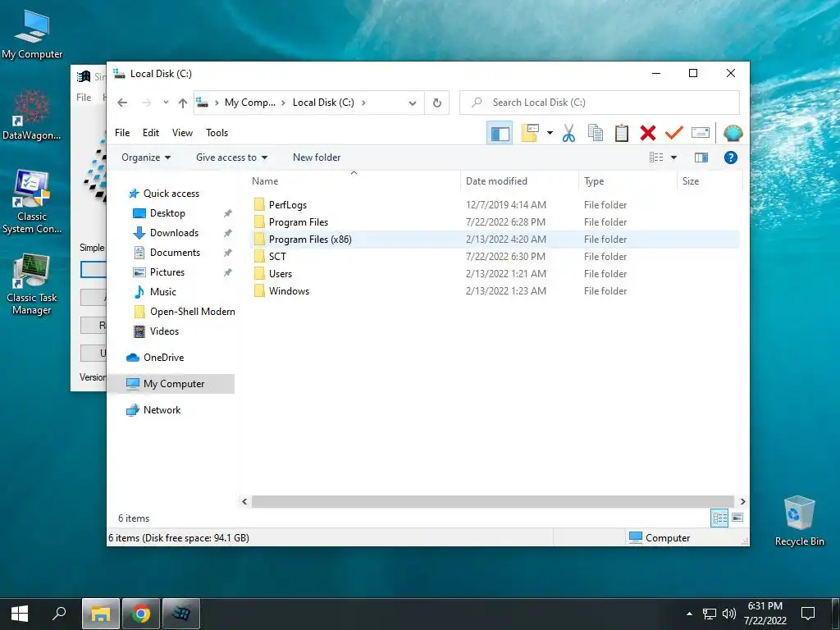Click the Copy toolbar icon
Screen dimensions: 840x630
point(596,133)
